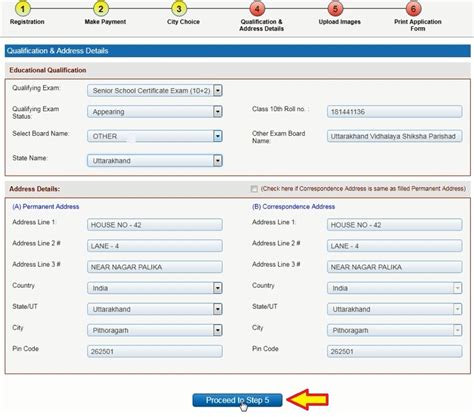Expand the Permanent Address State/UT dropdown

(x=155, y=309)
